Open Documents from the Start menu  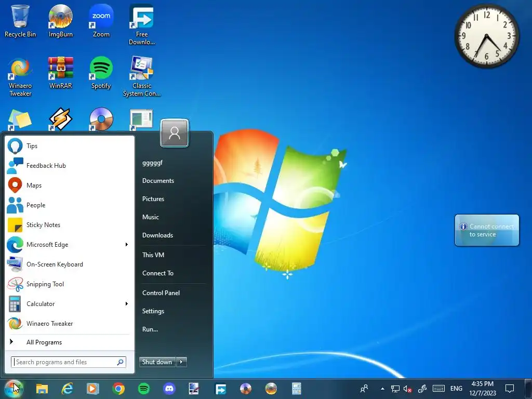[158, 181]
